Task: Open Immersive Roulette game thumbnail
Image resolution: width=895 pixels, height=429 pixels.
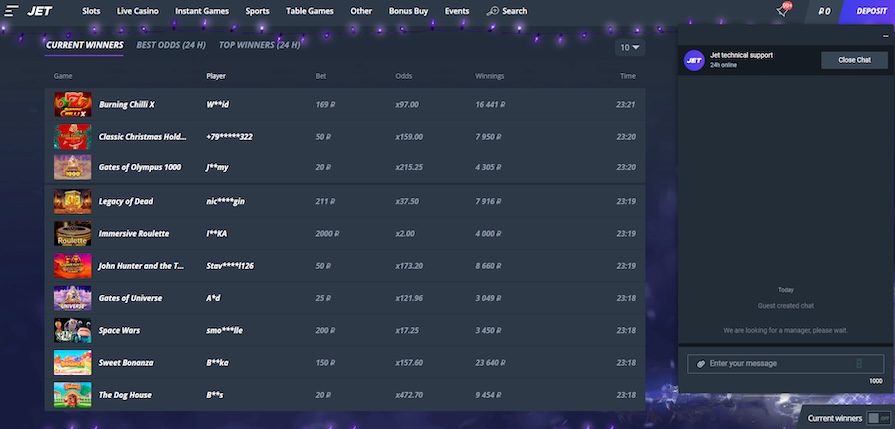Action: point(72,234)
